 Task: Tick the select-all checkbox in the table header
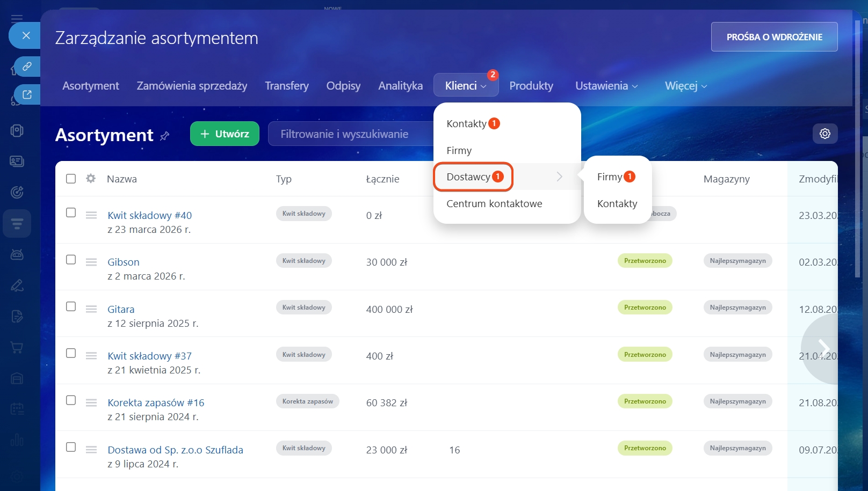71,179
